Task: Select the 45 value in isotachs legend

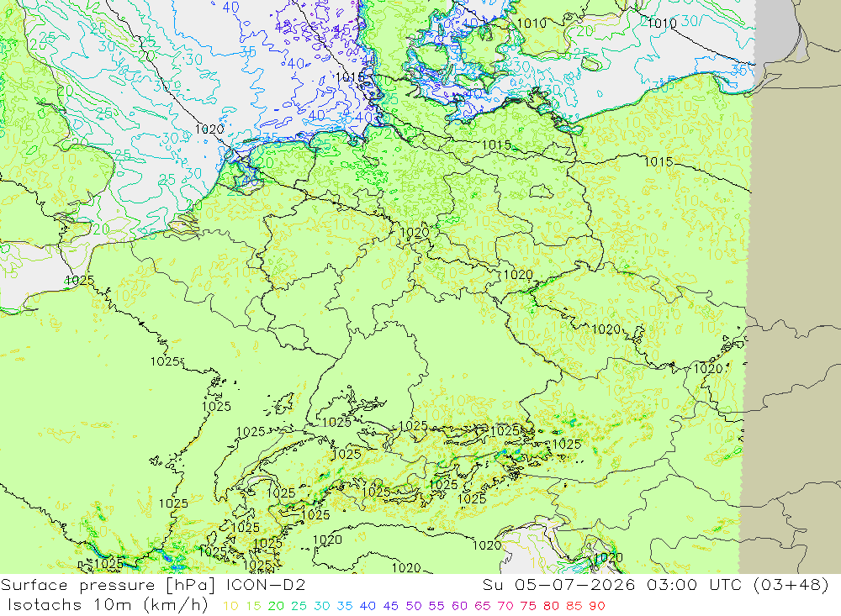Action: click(390, 606)
